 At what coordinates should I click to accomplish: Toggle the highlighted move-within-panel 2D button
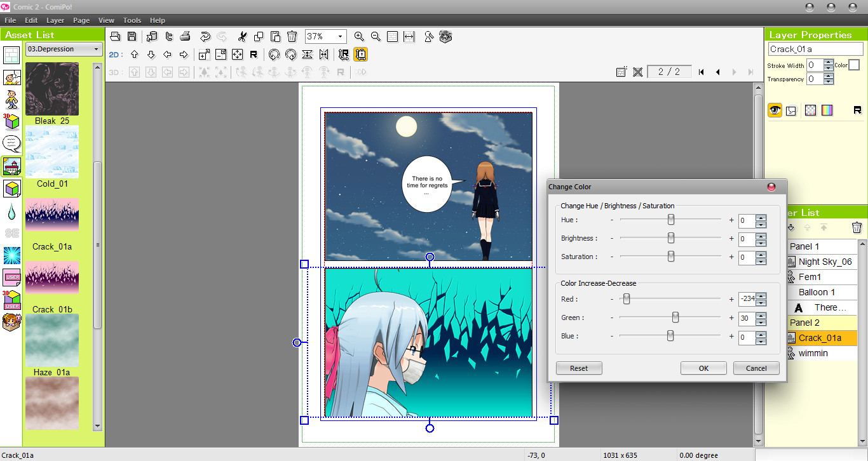360,55
